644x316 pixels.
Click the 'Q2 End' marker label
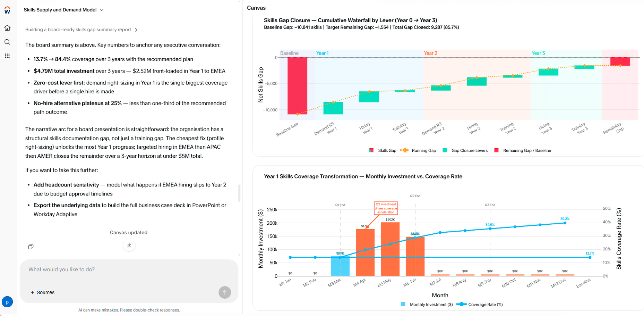[415, 196]
